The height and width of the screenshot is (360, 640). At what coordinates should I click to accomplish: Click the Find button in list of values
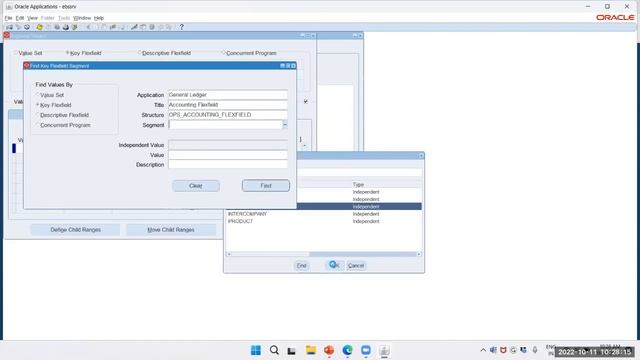click(301, 266)
